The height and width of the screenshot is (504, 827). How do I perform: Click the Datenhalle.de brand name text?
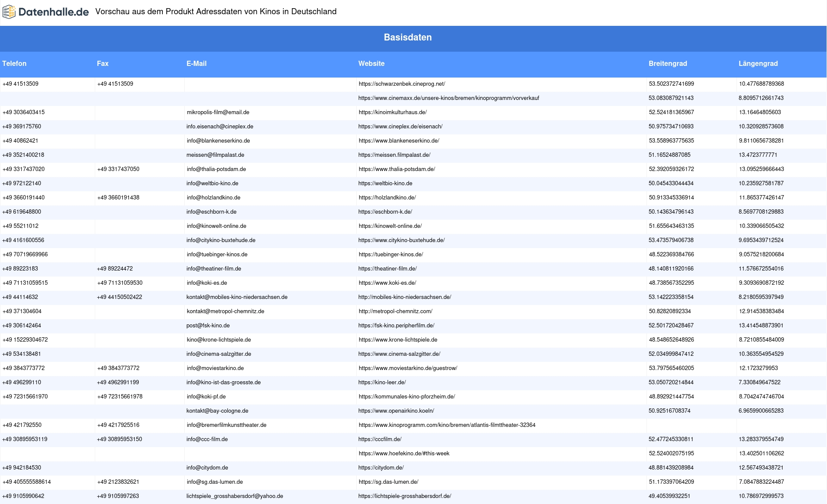[54, 12]
